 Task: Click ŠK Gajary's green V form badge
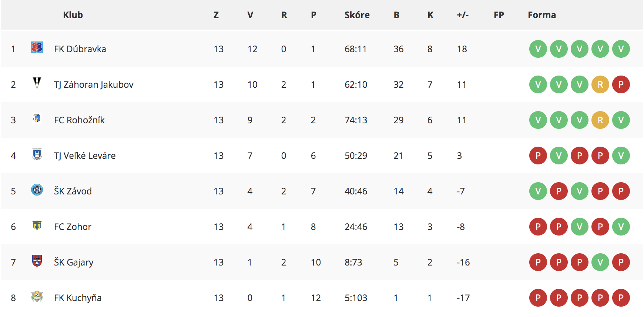(600, 262)
